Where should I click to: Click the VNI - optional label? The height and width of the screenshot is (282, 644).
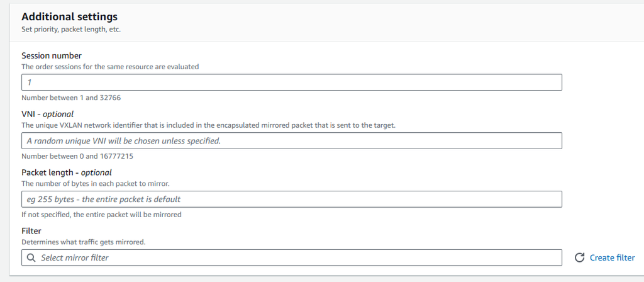pyautogui.click(x=48, y=114)
